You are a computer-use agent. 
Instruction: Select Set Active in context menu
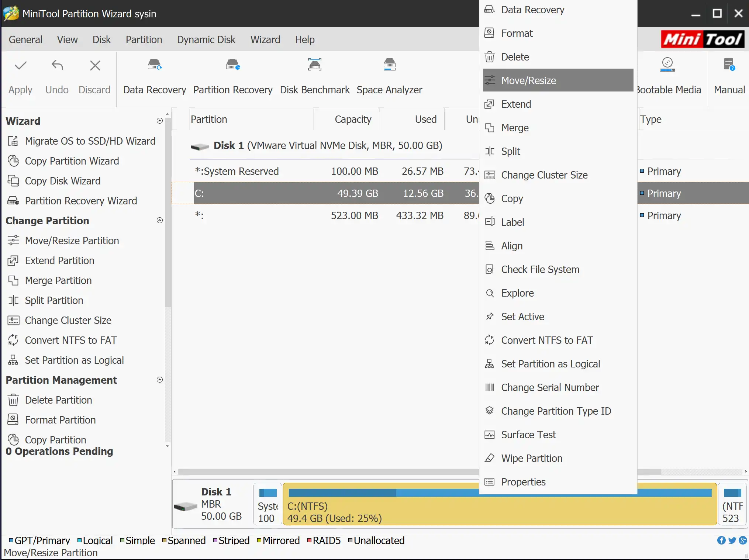pos(558,317)
